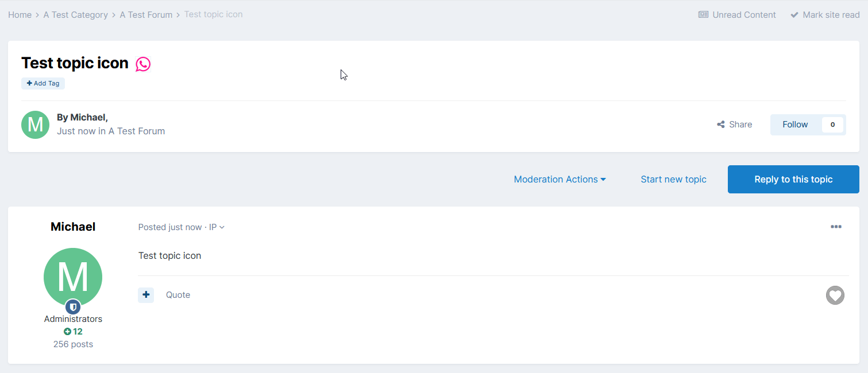The height and width of the screenshot is (373, 868).
Task: Click the large Michael avatar
Action: pos(73,277)
